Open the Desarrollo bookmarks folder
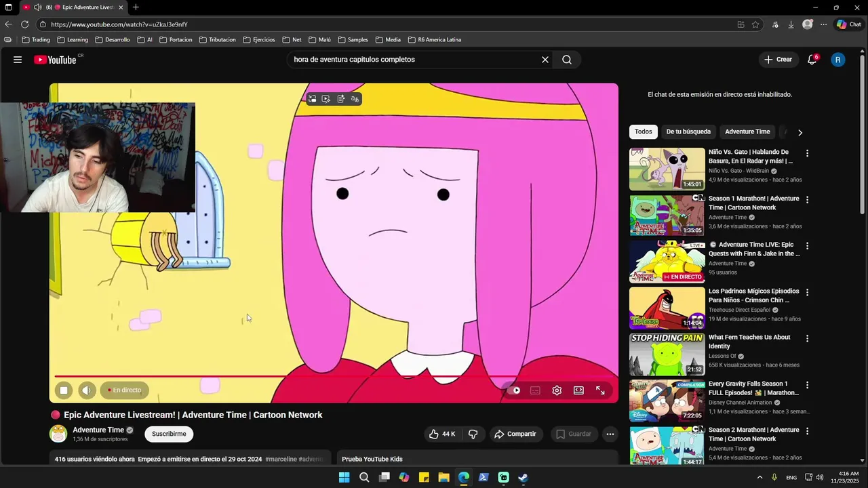The height and width of the screenshot is (488, 868). pyautogui.click(x=112, y=39)
